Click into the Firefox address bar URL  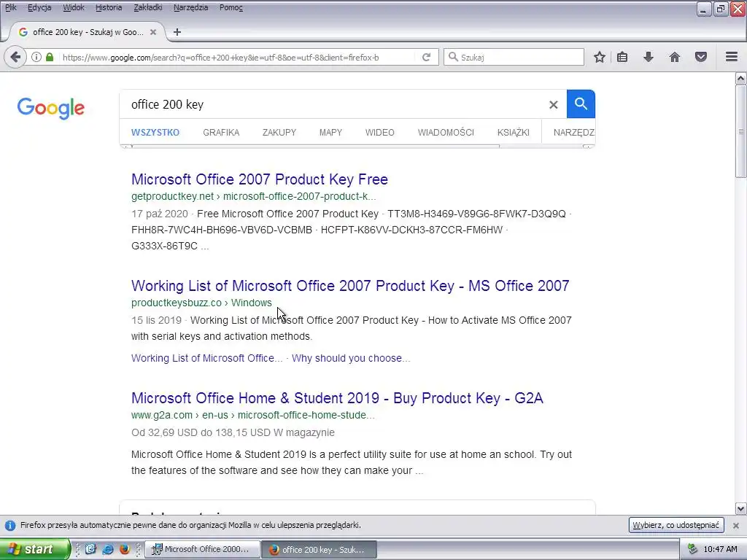(221, 58)
